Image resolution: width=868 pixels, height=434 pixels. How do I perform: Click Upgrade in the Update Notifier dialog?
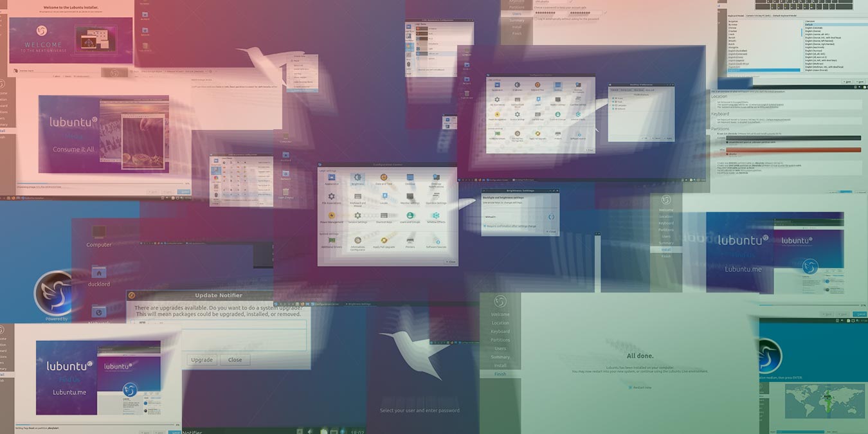[x=202, y=359]
